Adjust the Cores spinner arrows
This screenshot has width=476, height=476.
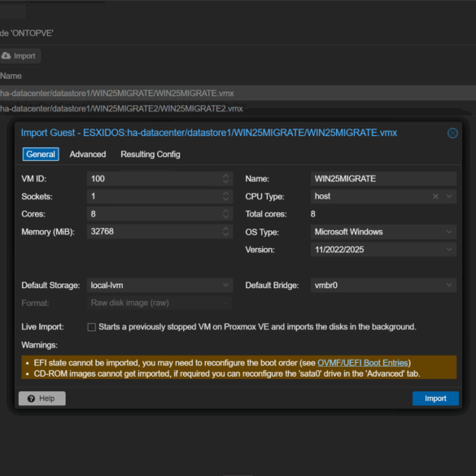[225, 214]
